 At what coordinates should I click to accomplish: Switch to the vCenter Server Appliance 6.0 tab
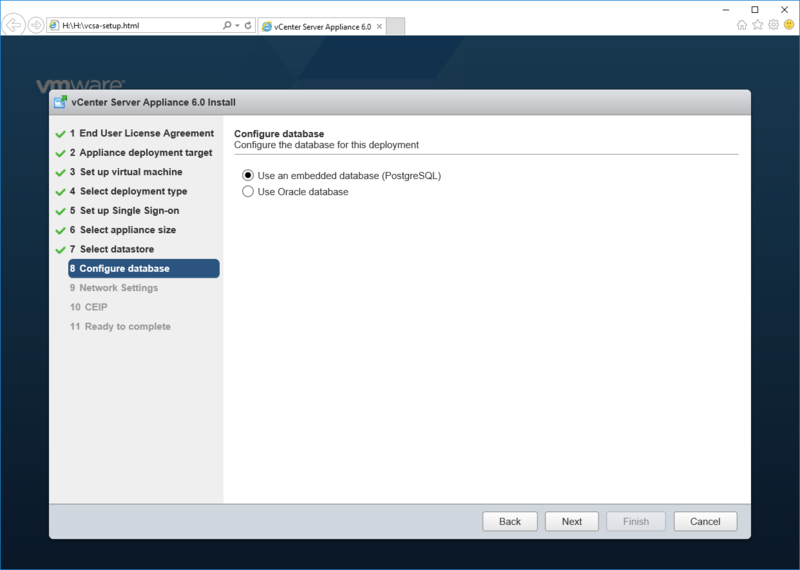coord(322,27)
